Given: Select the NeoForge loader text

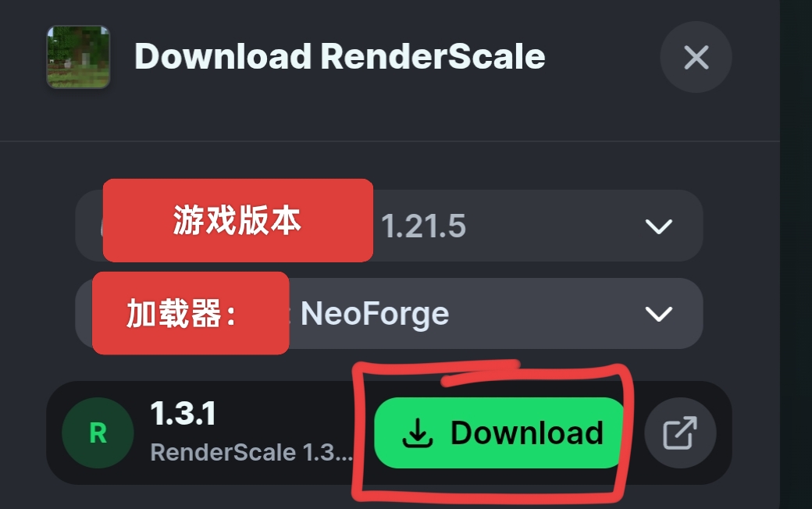Looking at the screenshot, I should [x=375, y=315].
